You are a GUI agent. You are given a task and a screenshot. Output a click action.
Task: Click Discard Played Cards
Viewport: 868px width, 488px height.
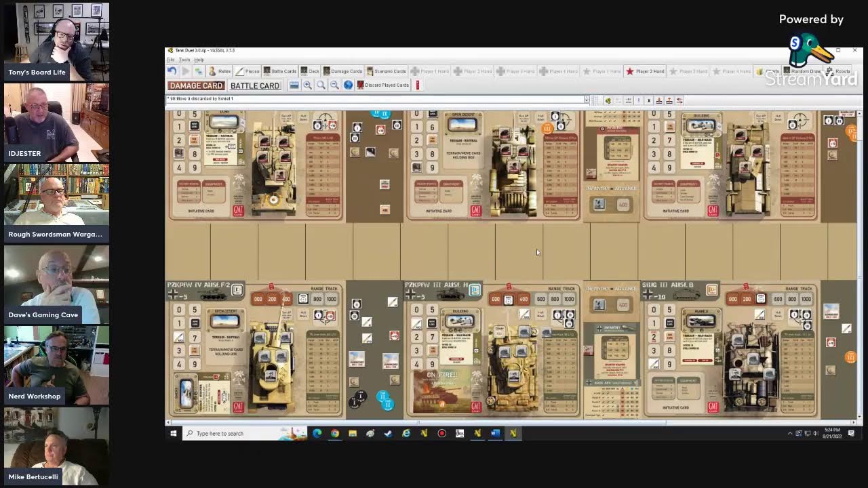pyautogui.click(x=383, y=85)
